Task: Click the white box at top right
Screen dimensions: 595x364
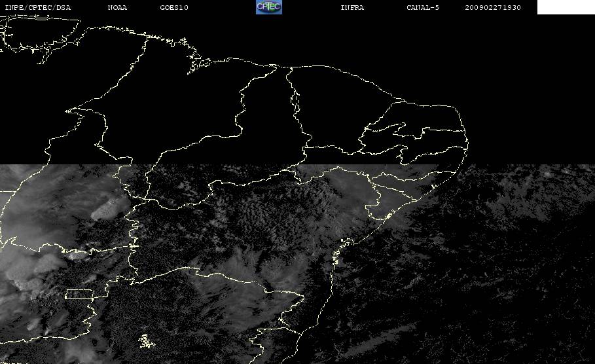Action: pyautogui.click(x=566, y=7)
